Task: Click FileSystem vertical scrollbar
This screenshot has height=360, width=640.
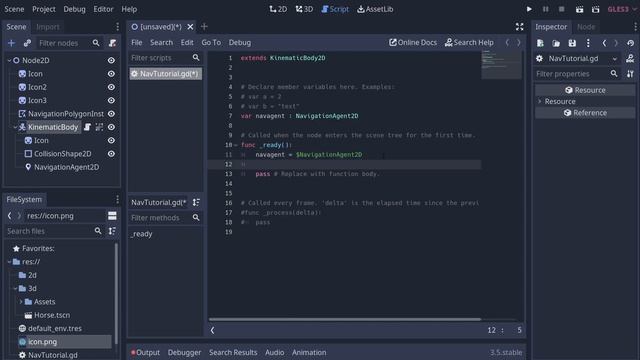Action: click(x=116, y=294)
